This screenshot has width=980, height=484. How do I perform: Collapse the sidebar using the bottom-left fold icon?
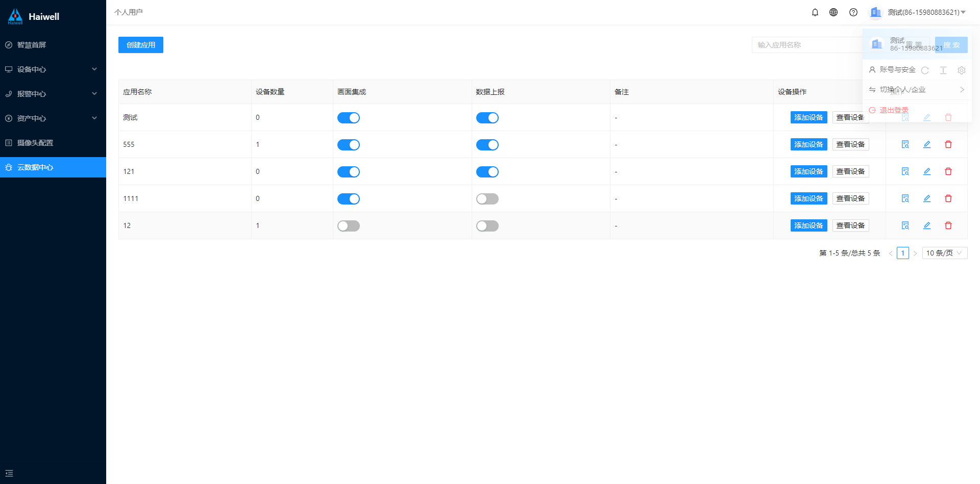(9, 473)
